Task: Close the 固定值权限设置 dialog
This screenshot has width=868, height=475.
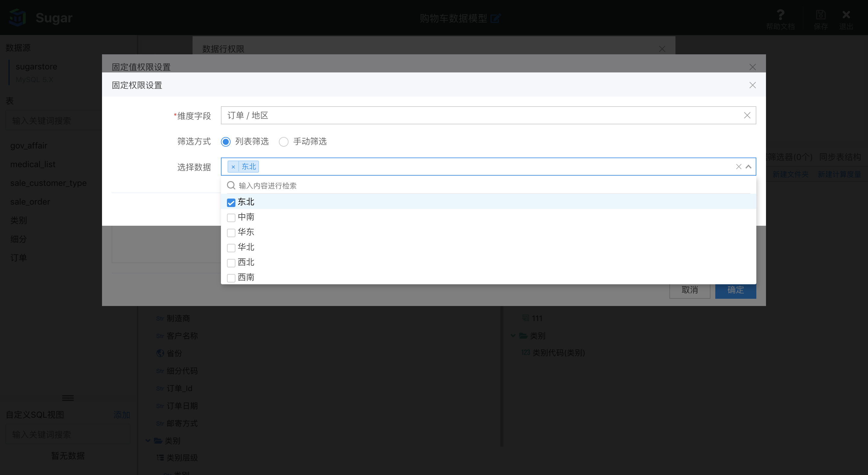Action: pos(752,67)
